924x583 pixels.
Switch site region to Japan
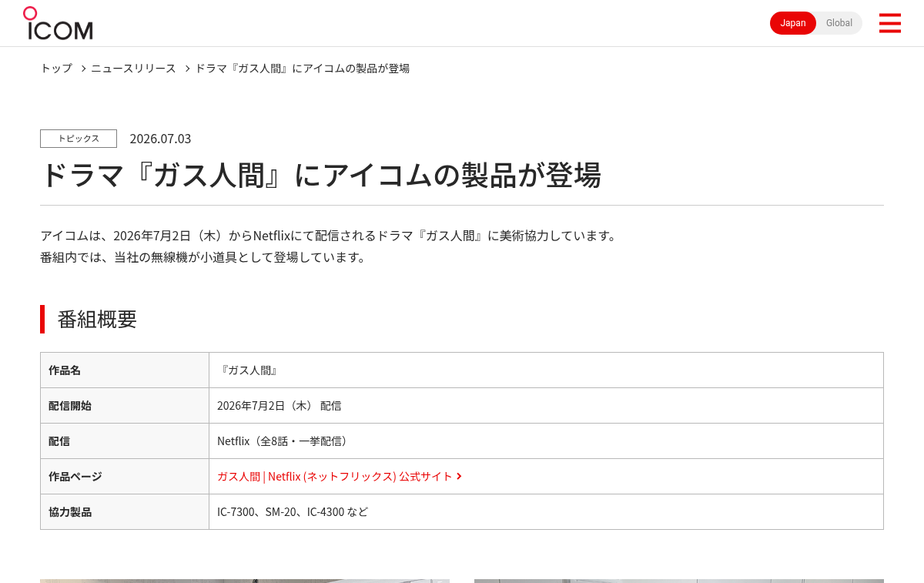coord(793,23)
